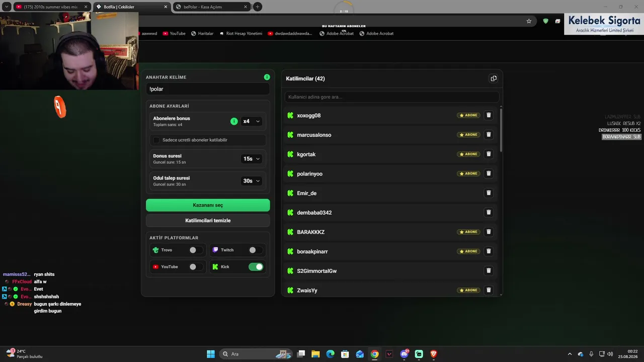
Task: Enable the Twitch platform toggle
Action: point(256,250)
